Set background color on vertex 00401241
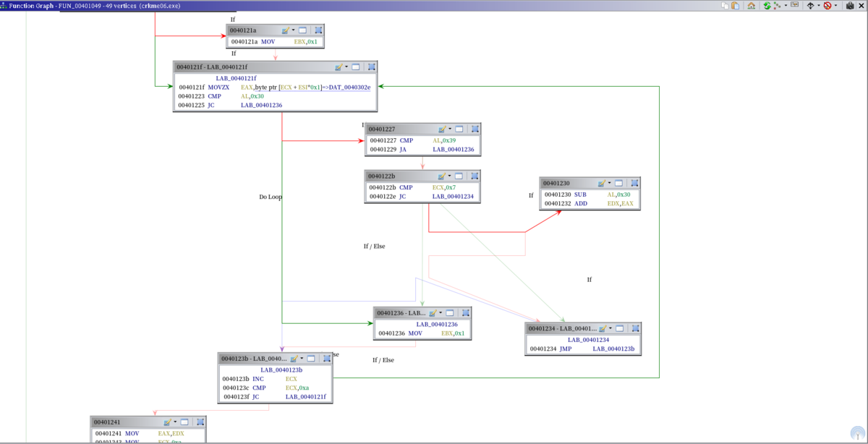Viewport: 868px width, 444px height. point(168,422)
